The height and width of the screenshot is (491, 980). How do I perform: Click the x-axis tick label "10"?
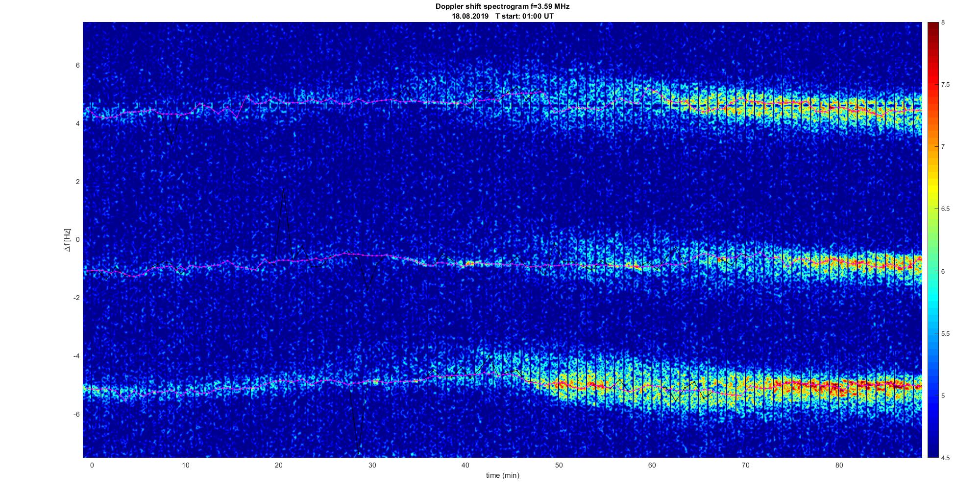pos(185,465)
